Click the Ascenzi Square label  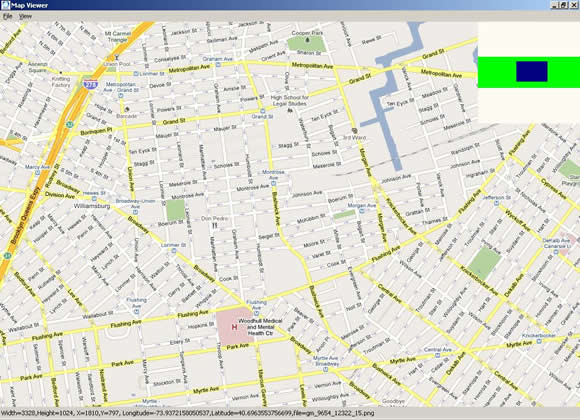coord(38,67)
